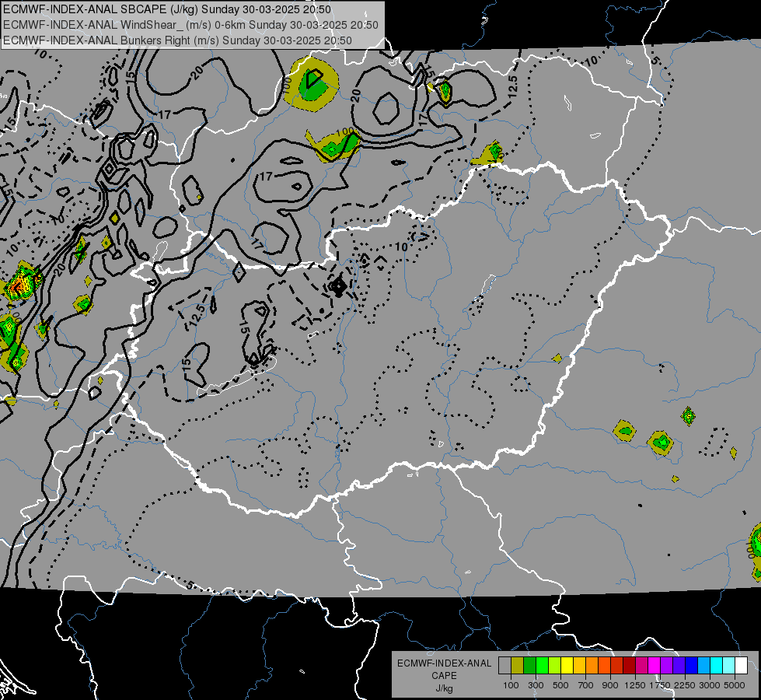761x700 pixels.
Task: Select the white legend swatch
Action: 741,665
